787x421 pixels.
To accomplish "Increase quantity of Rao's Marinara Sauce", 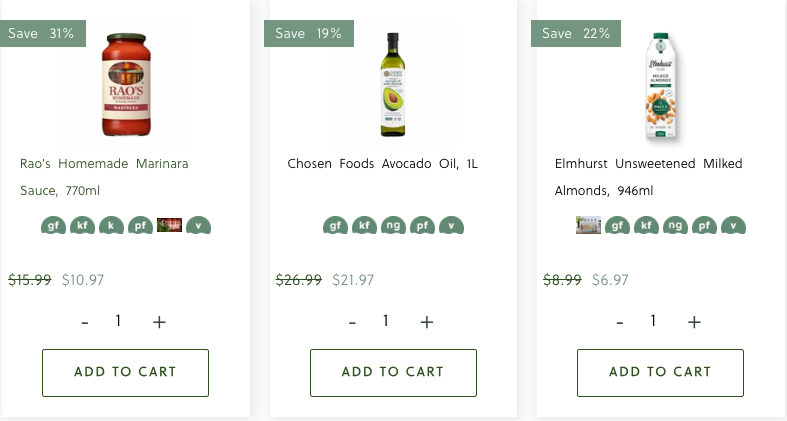I will [x=159, y=322].
